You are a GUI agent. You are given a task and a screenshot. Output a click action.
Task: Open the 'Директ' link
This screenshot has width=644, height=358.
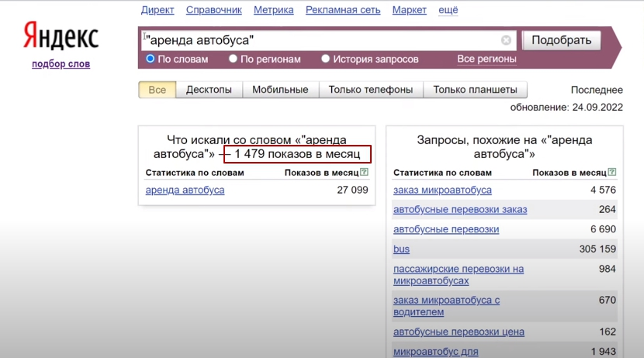coord(158,10)
